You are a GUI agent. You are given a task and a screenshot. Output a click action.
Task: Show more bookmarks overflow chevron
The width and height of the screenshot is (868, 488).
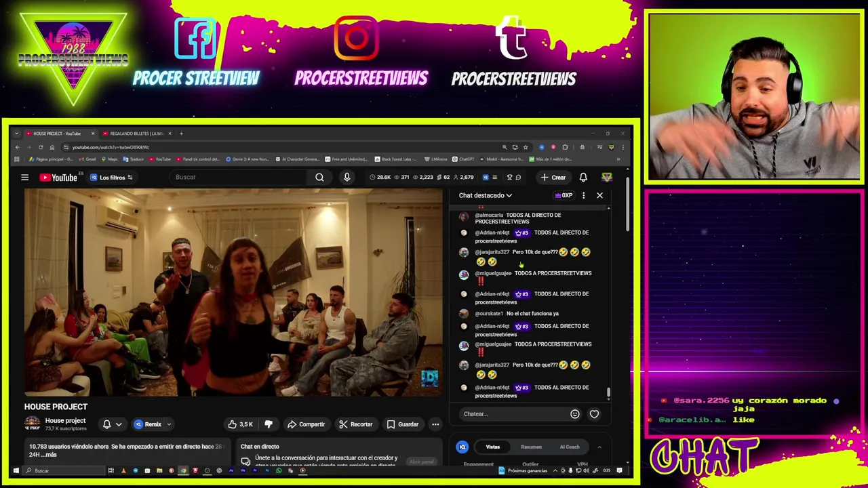(x=618, y=159)
